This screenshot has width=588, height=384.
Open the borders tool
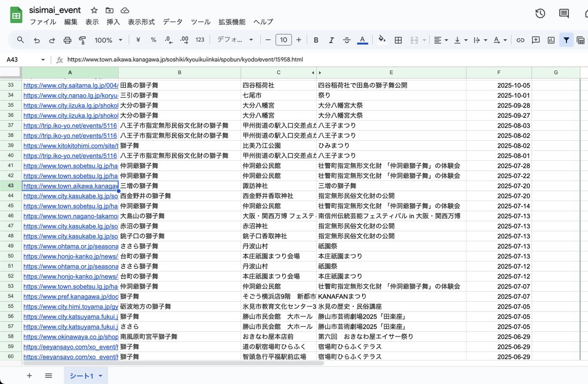tap(398, 40)
